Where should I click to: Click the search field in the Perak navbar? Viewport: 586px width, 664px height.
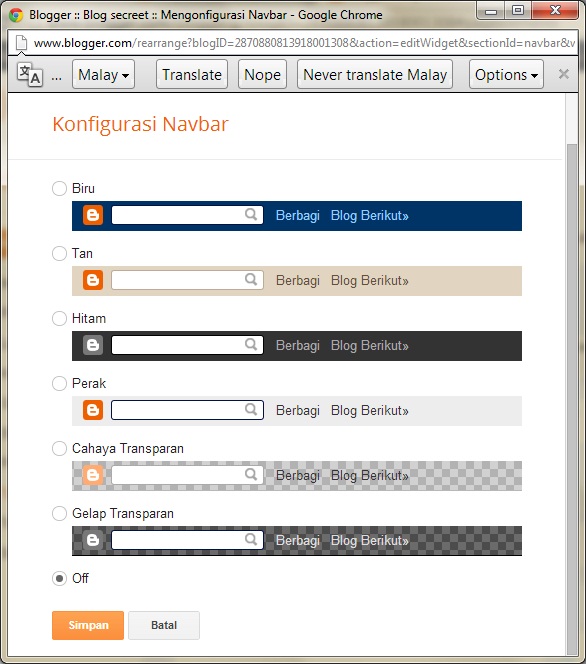(x=187, y=410)
